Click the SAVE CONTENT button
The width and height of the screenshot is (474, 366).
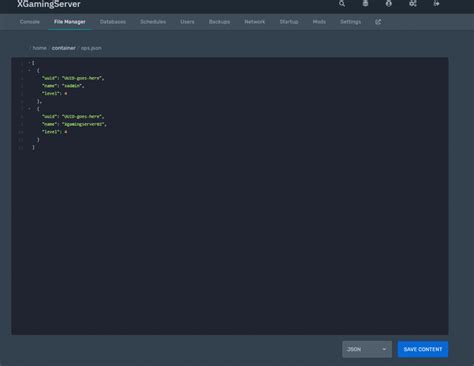pyautogui.click(x=423, y=349)
